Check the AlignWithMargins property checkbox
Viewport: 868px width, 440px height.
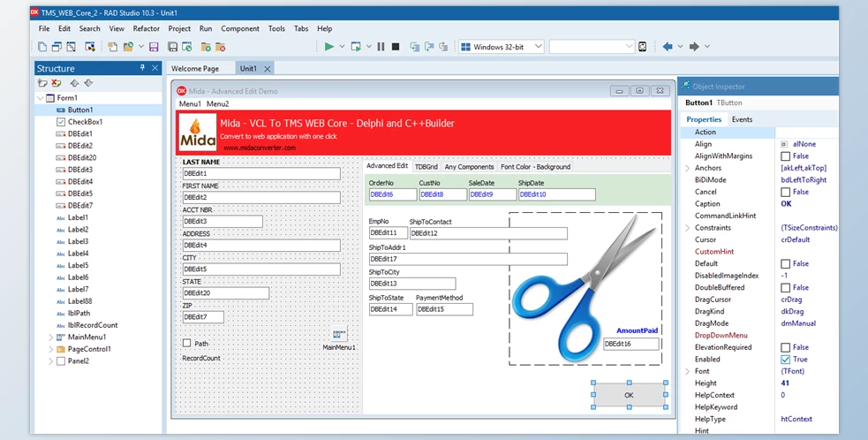(785, 156)
